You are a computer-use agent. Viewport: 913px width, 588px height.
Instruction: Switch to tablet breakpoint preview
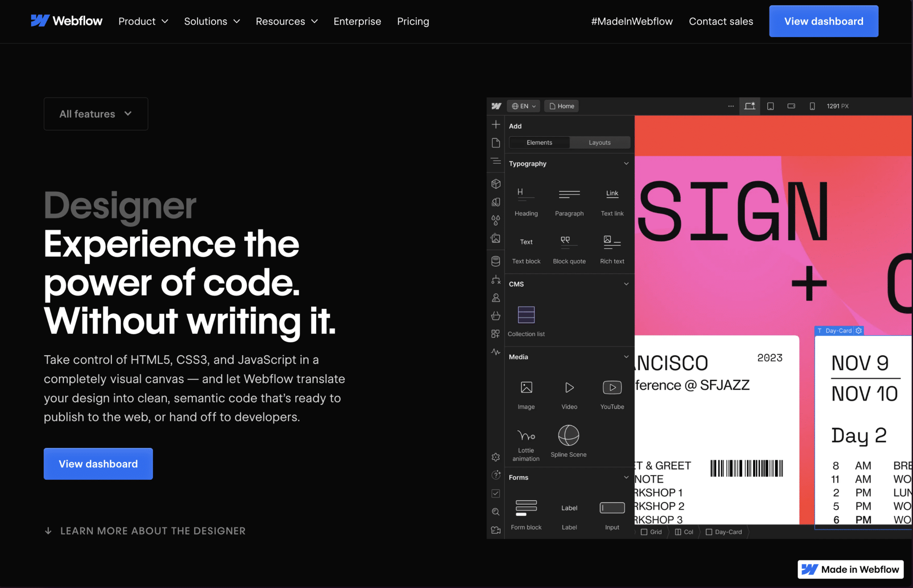770,106
